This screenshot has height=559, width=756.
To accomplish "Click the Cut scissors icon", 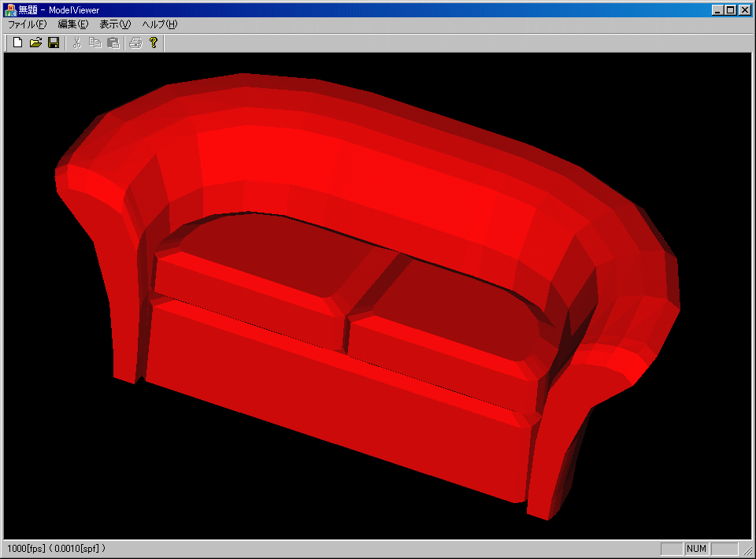I will pos(77,43).
